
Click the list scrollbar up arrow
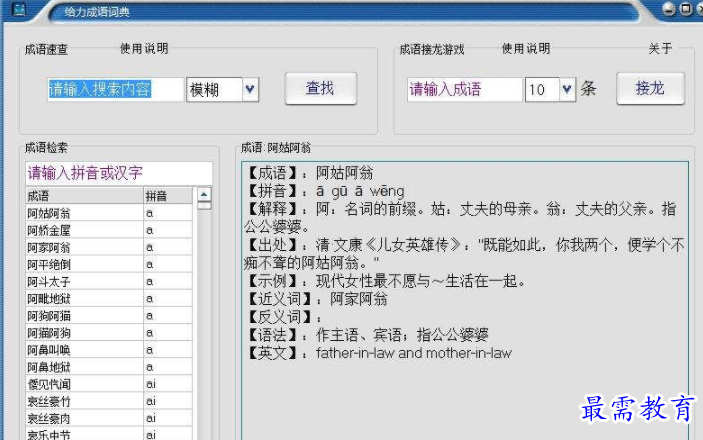204,194
